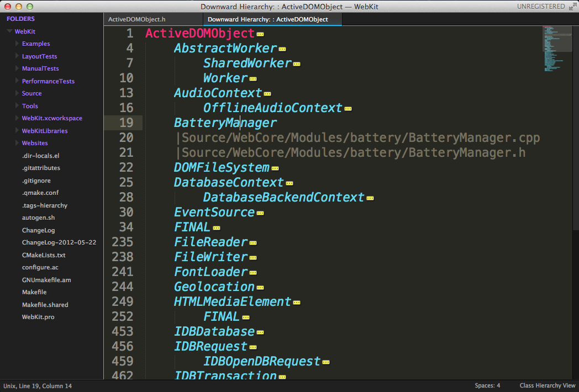Image resolution: width=579 pixels, height=392 pixels.
Task: Open ChangeLog file in sidebar
Action: click(39, 230)
